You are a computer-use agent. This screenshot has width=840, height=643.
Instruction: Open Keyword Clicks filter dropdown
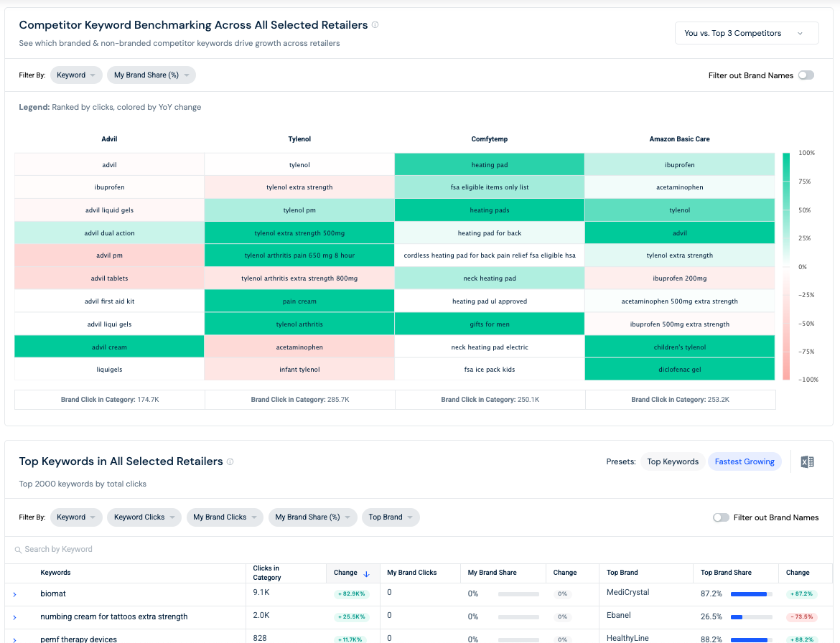pyautogui.click(x=144, y=517)
